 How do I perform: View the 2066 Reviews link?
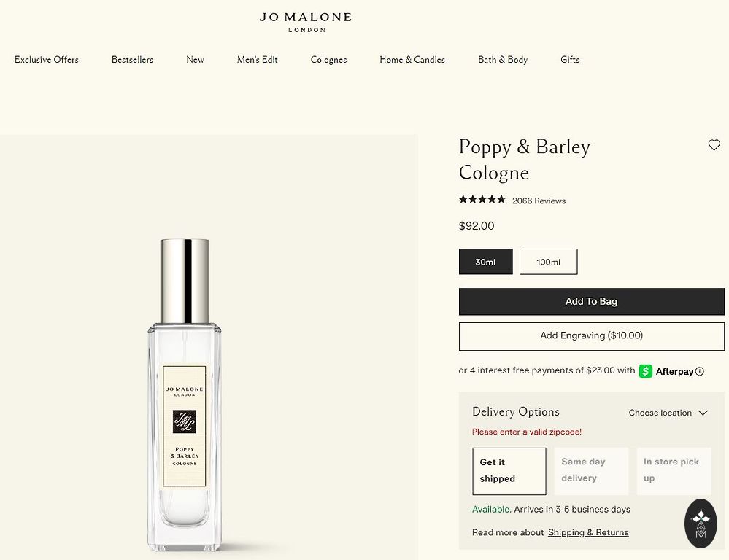[539, 201]
